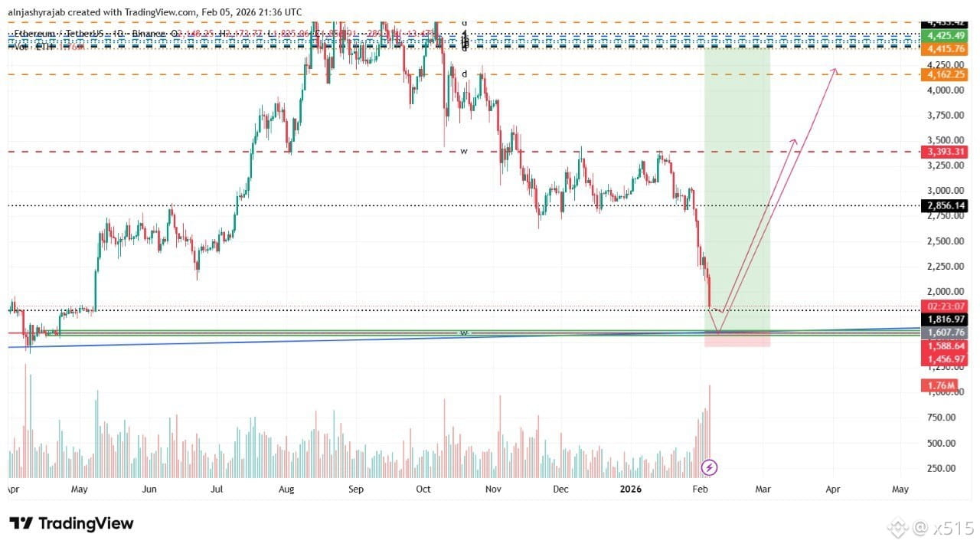Click the Apr label at time axis start
Screen dimensions: 980x547
coord(13,489)
